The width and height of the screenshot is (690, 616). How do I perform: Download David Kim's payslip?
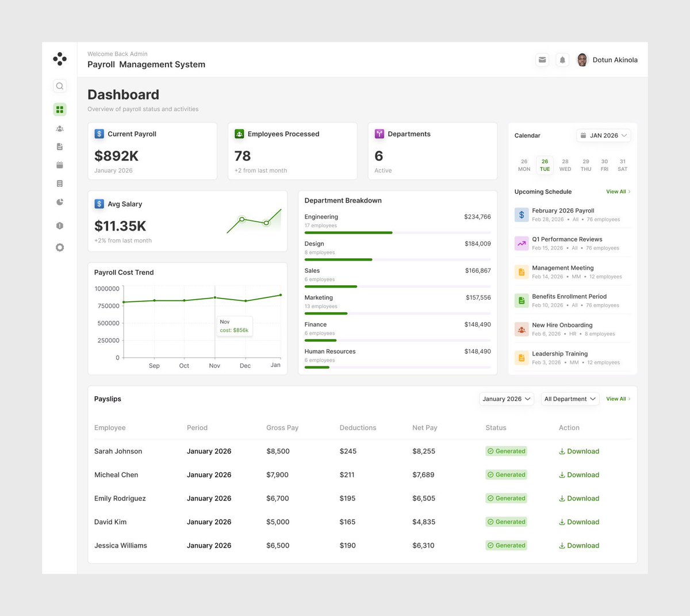[579, 522]
